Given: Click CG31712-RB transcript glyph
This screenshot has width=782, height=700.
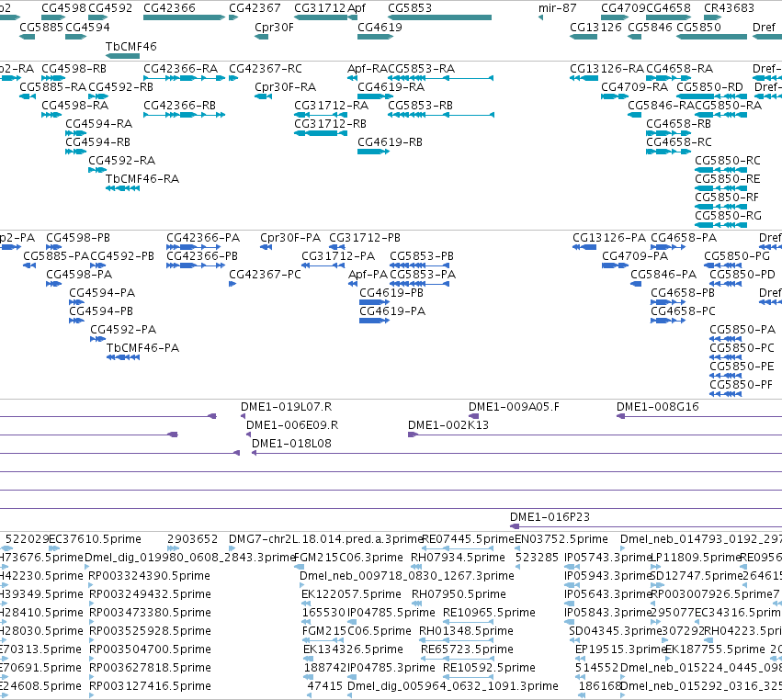Looking at the screenshot, I should (321, 133).
